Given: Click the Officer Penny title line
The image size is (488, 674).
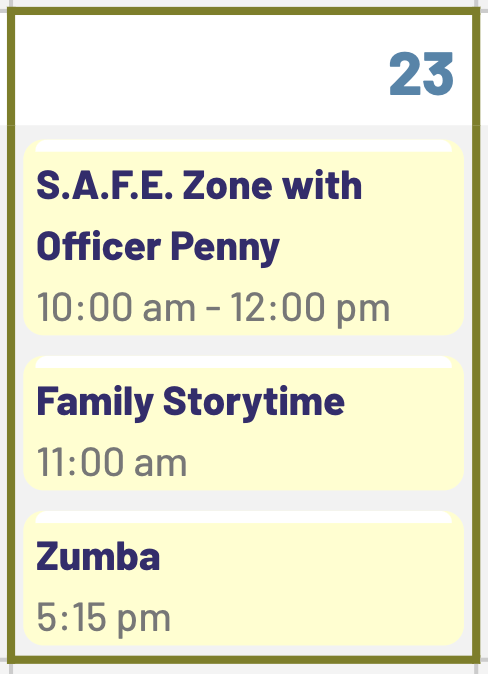Looking at the screenshot, I should (158, 246).
